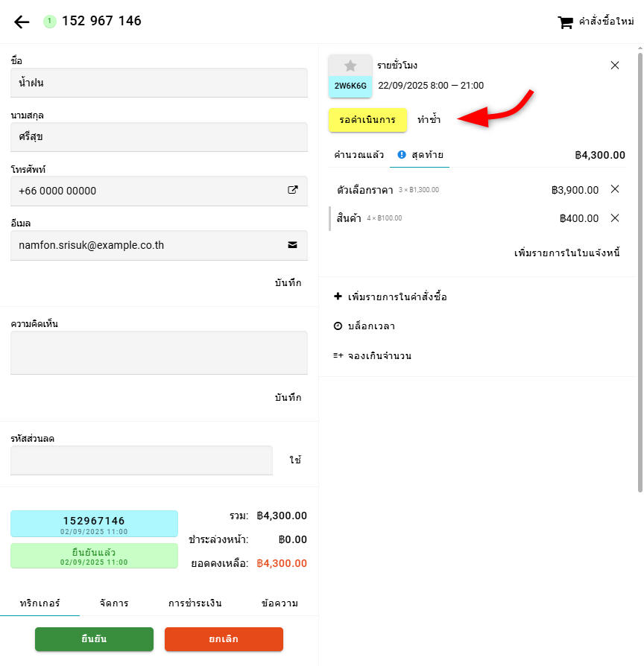Click the plus icon to add order item
The height and width of the screenshot is (666, 644).
pyautogui.click(x=338, y=296)
